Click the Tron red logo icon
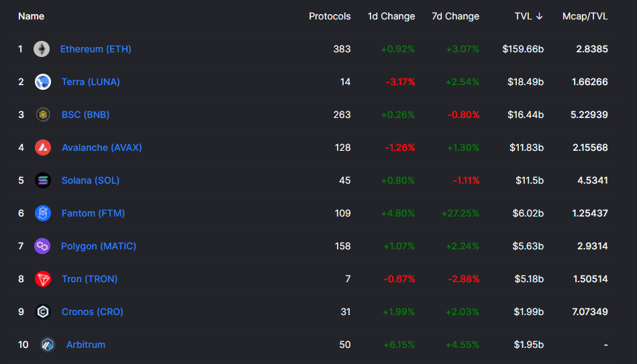The width and height of the screenshot is (637, 364). click(43, 279)
